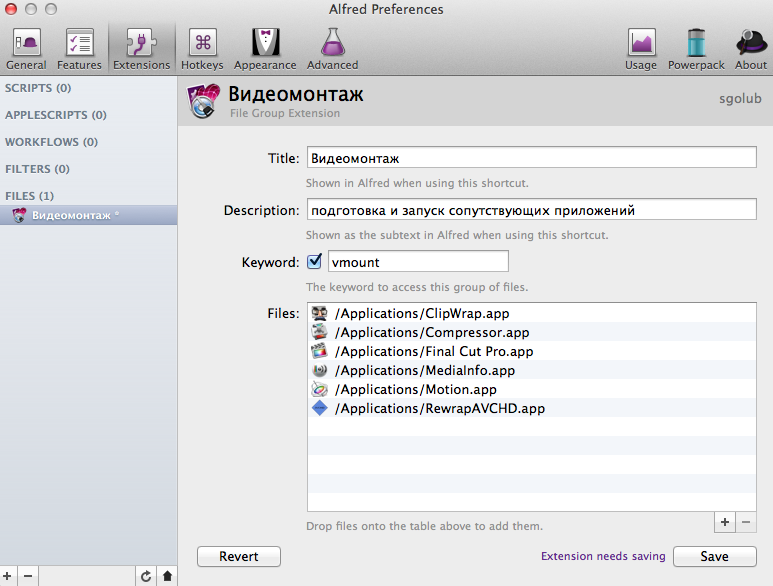Screen dimensions: 773x586
Task: Select the /Applications/RewrapAVCHD.app row
Action: coord(531,408)
